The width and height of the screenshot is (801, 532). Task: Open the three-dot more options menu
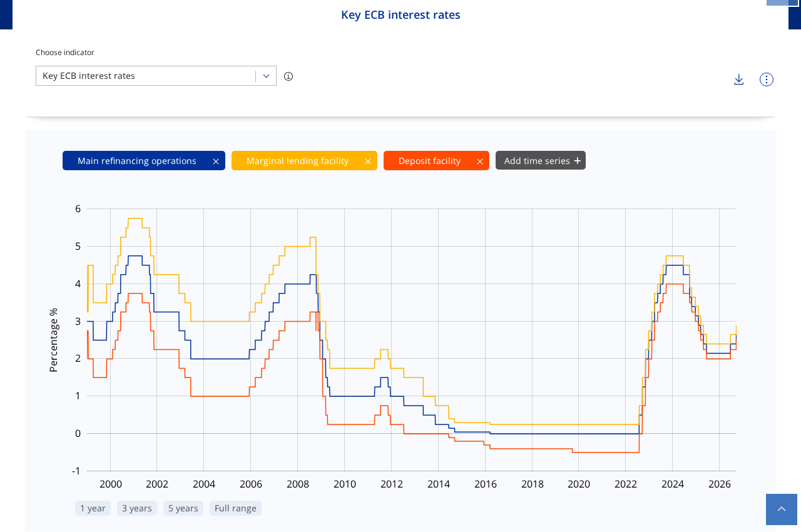[767, 79]
